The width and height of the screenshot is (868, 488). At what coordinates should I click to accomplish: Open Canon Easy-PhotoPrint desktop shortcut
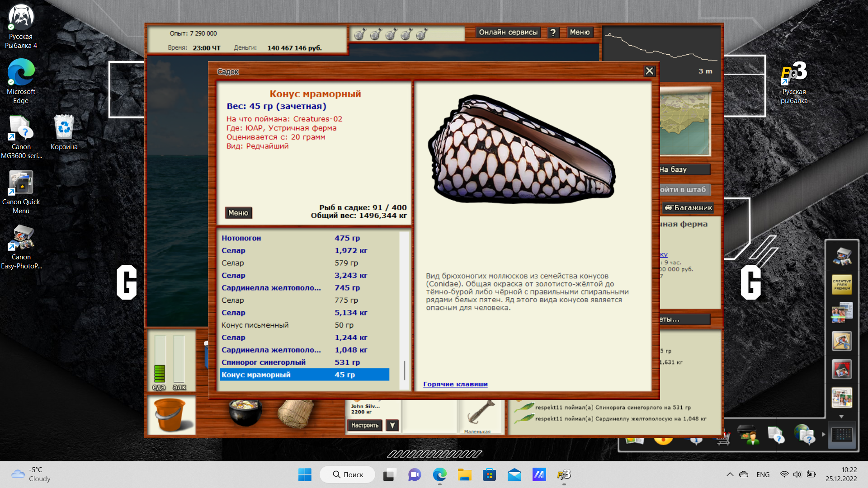pos(21,248)
